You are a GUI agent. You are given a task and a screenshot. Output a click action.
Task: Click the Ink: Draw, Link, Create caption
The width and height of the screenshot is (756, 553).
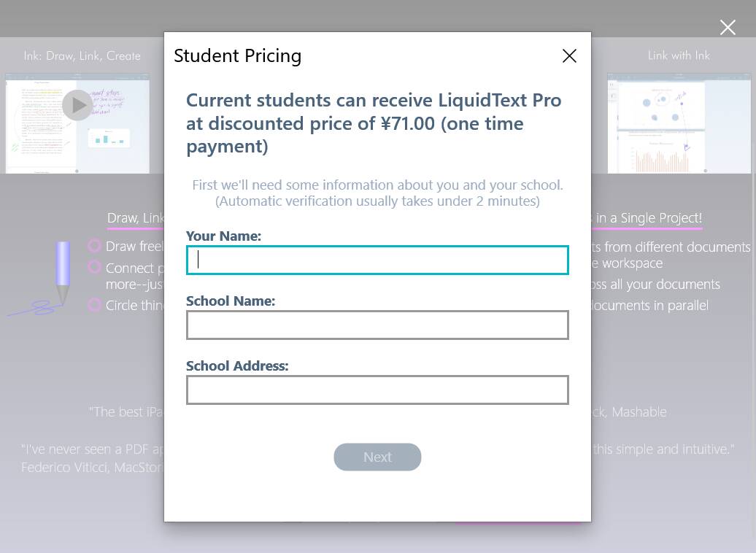82,56
